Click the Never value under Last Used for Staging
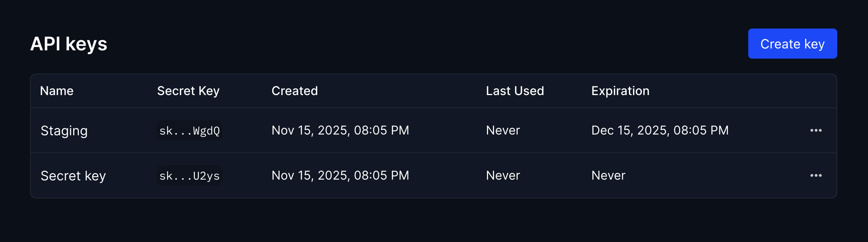Screen dimensions: 868x242 pyautogui.click(x=502, y=130)
